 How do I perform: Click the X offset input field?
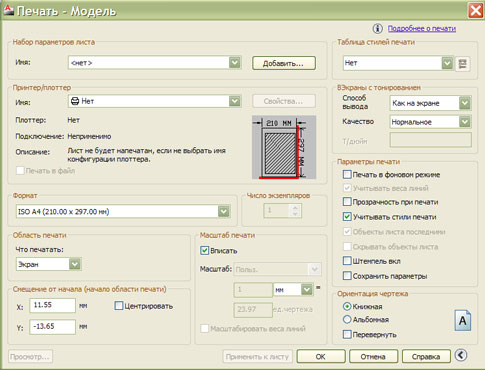(52, 305)
